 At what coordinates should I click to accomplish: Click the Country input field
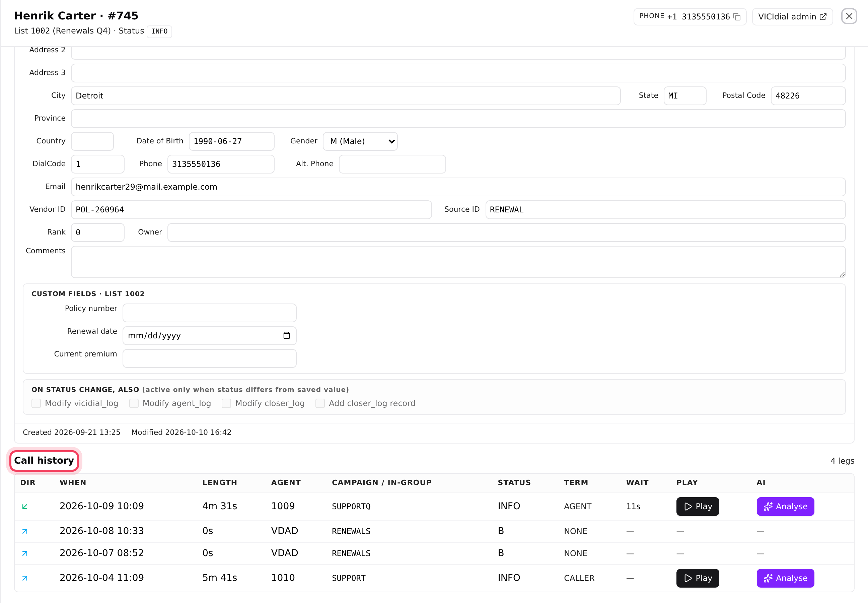pos(92,141)
